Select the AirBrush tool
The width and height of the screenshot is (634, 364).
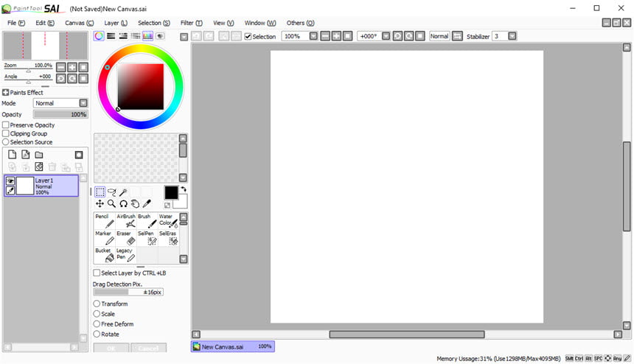[x=126, y=220]
